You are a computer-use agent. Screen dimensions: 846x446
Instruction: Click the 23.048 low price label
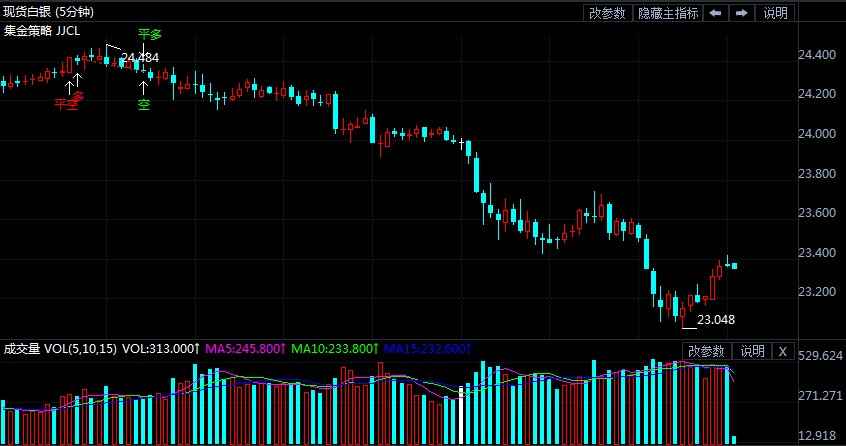tap(715, 320)
